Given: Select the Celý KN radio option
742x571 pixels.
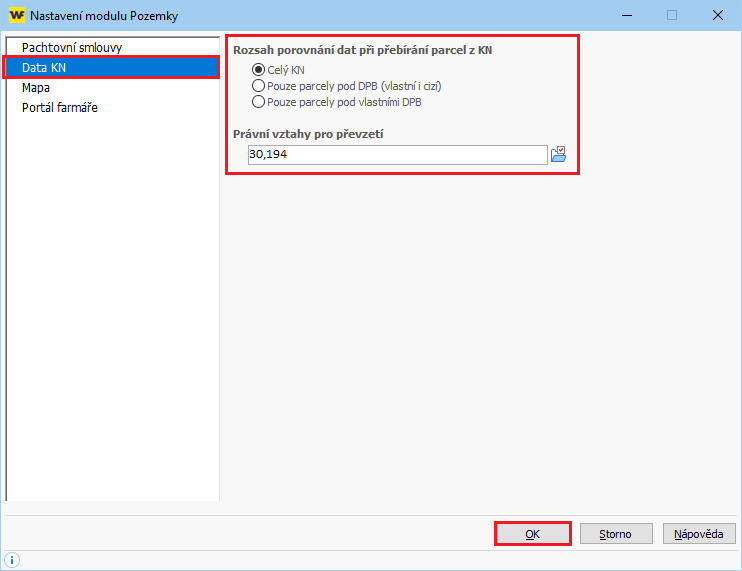Looking at the screenshot, I should (x=259, y=70).
